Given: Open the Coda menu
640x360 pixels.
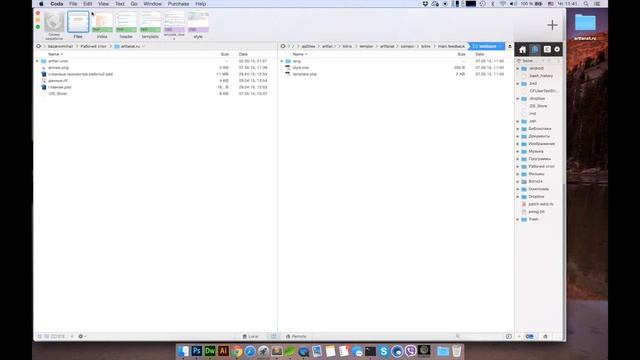Looking at the screenshot, I should 57,4.
